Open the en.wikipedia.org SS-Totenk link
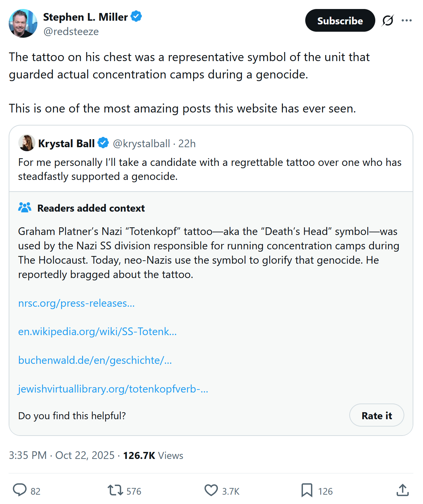 click(97, 331)
